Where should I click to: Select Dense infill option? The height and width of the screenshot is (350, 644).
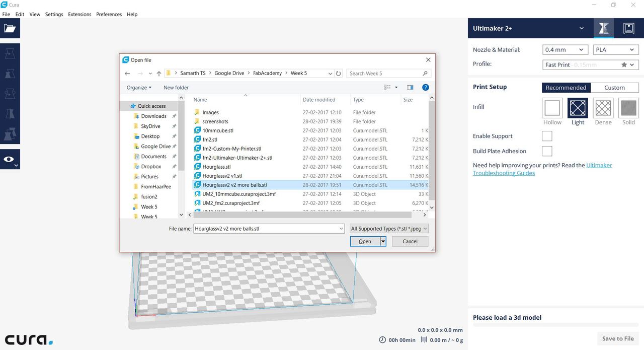click(x=603, y=108)
